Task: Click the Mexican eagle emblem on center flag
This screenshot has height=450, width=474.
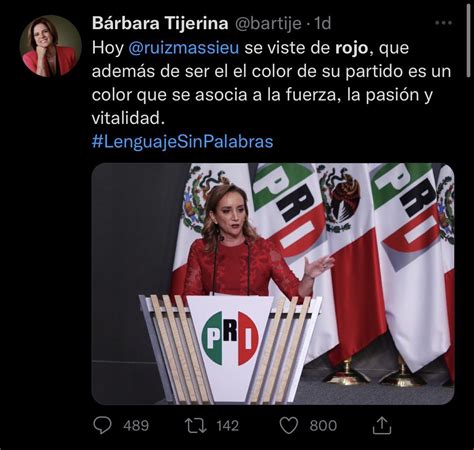Action: point(340,199)
